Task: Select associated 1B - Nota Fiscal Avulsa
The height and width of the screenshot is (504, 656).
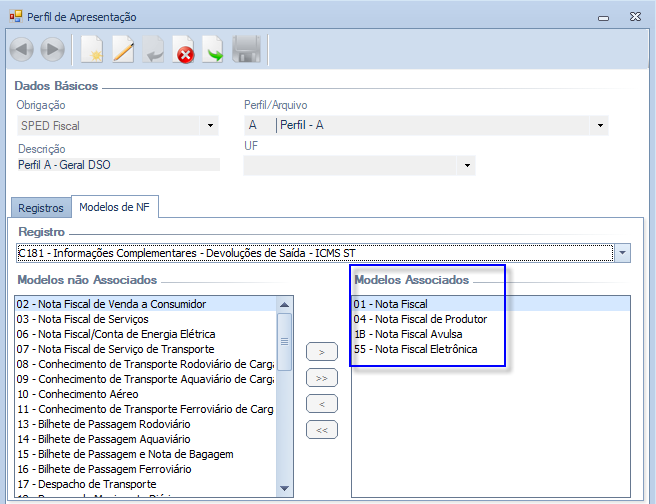Action: (491, 334)
